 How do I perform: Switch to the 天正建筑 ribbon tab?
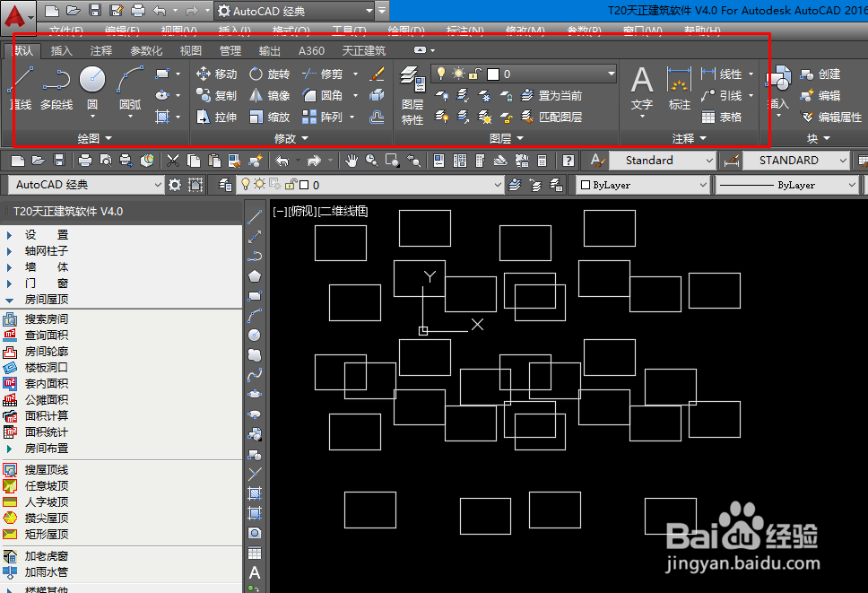[x=364, y=51]
